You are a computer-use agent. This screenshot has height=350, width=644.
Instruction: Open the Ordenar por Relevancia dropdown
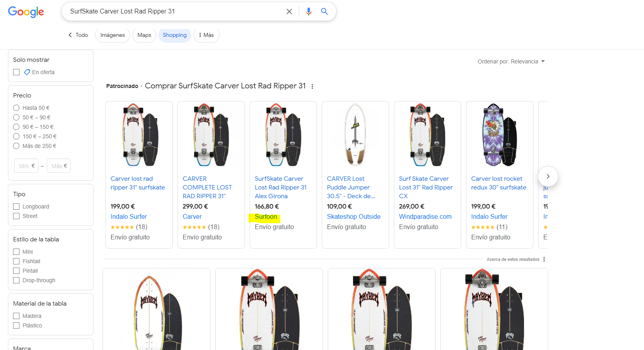coord(511,61)
